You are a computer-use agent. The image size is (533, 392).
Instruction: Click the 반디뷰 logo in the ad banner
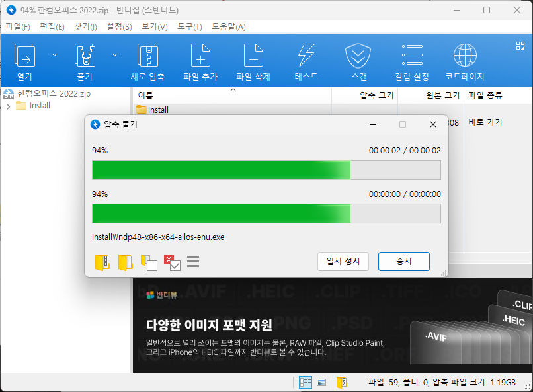click(162, 295)
